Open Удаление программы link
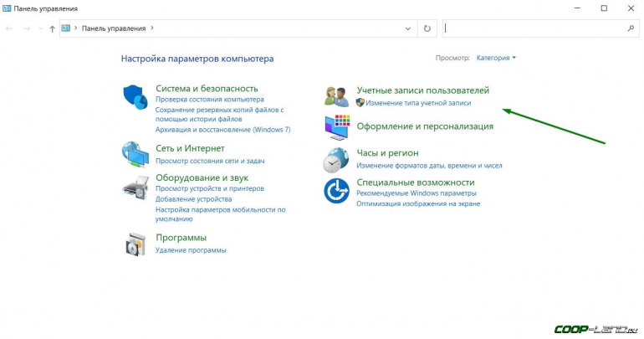644x339 pixels. click(191, 250)
